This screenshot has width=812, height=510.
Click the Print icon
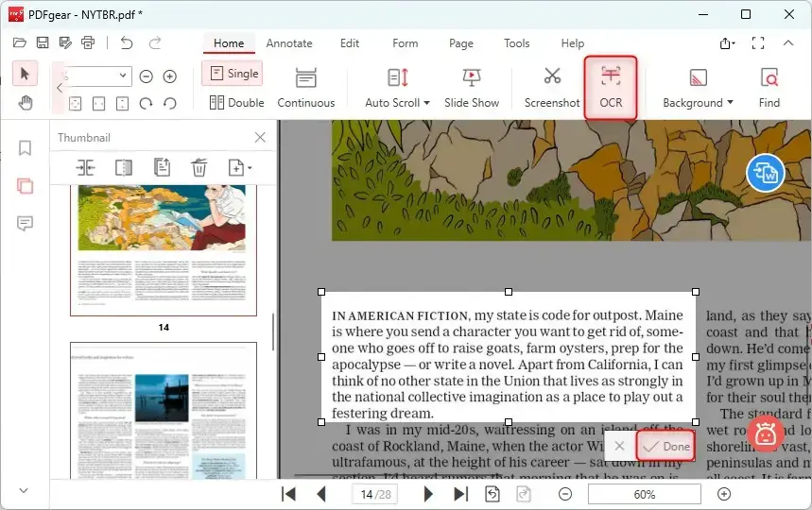88,42
